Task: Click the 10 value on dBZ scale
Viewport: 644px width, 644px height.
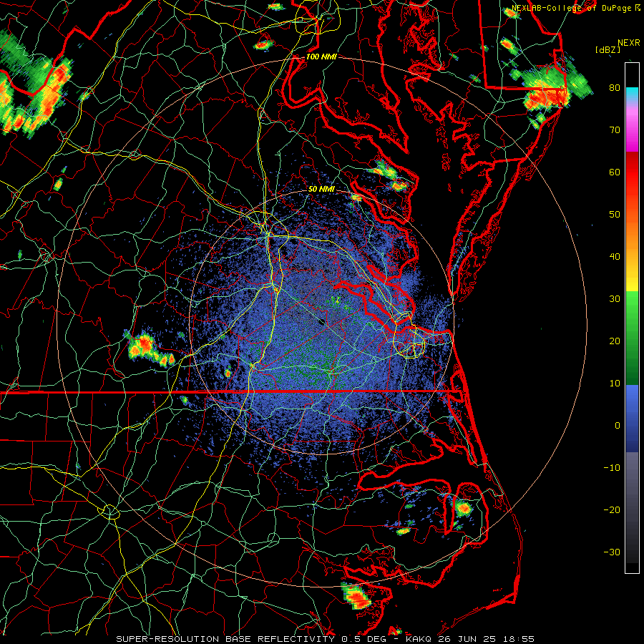Action: [615, 384]
